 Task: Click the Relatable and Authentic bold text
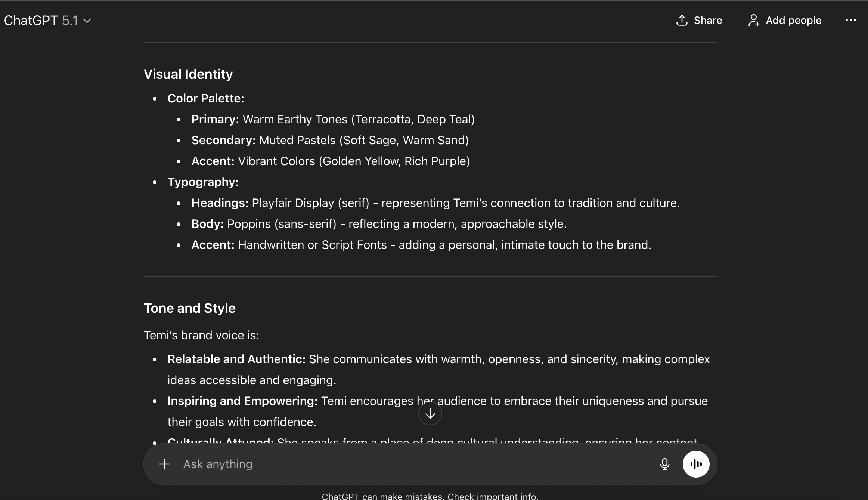(236, 359)
